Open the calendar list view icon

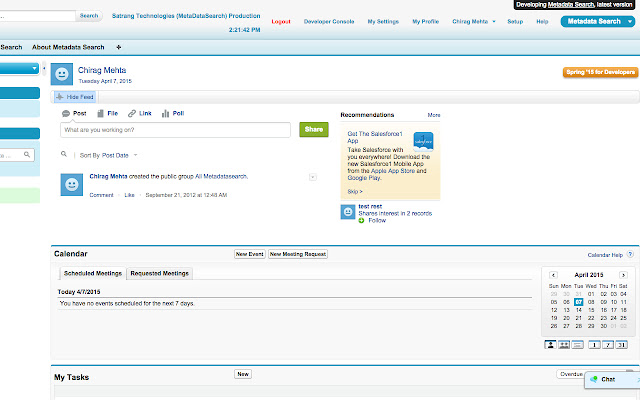[x=578, y=345]
